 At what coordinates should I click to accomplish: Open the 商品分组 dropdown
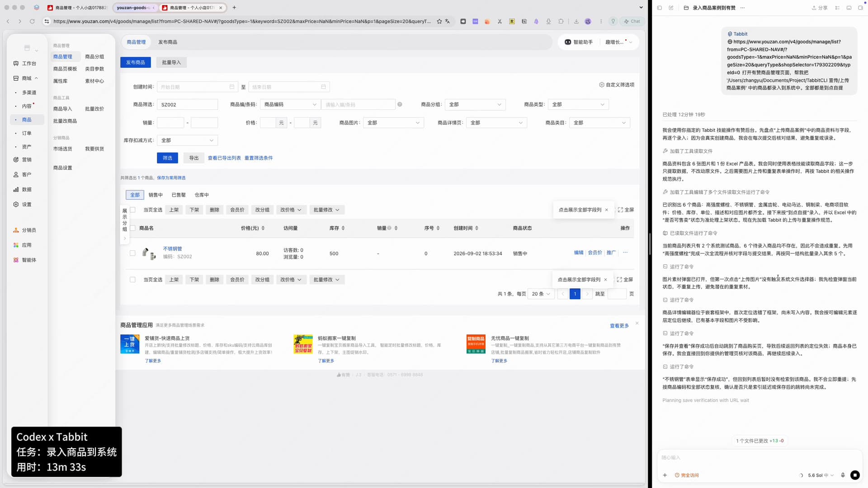[475, 104]
